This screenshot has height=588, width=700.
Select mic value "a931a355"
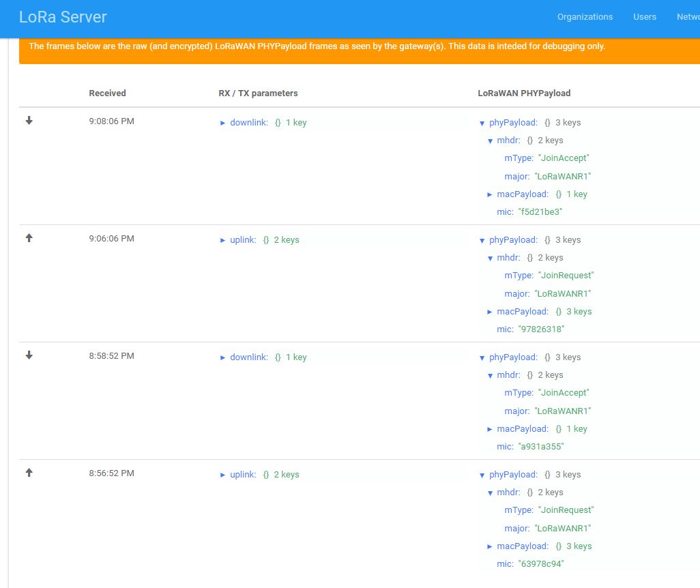pyautogui.click(x=541, y=447)
